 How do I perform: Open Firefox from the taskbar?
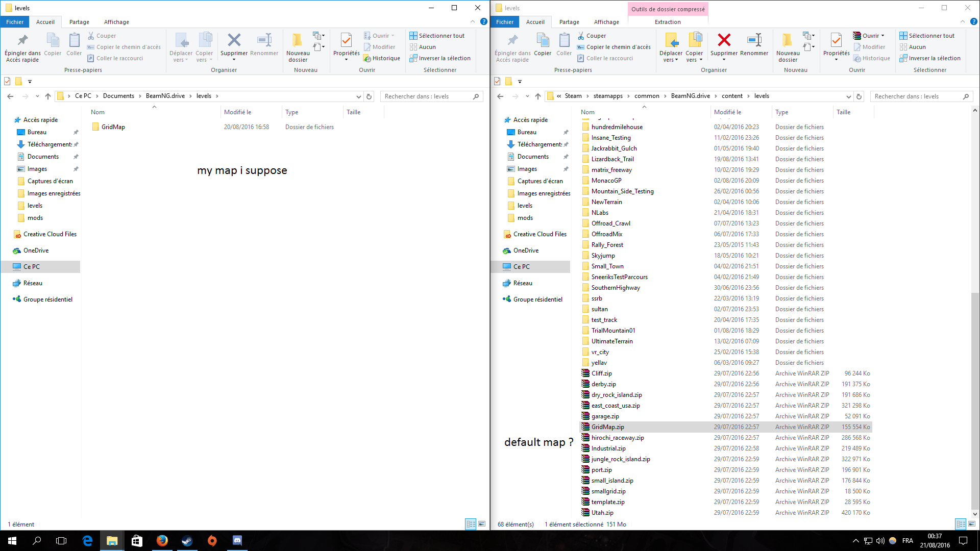(162, 541)
